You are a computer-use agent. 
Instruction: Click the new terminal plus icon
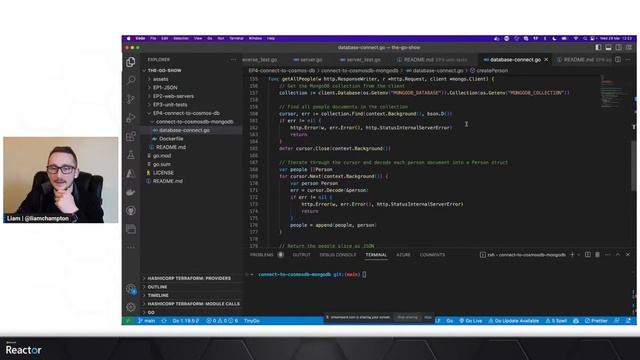coord(572,255)
